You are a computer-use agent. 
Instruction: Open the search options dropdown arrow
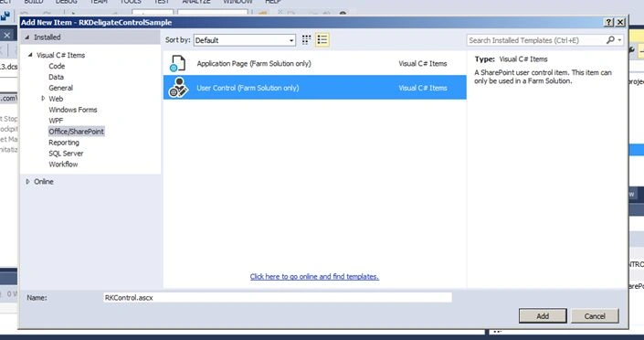pyautogui.click(x=619, y=40)
